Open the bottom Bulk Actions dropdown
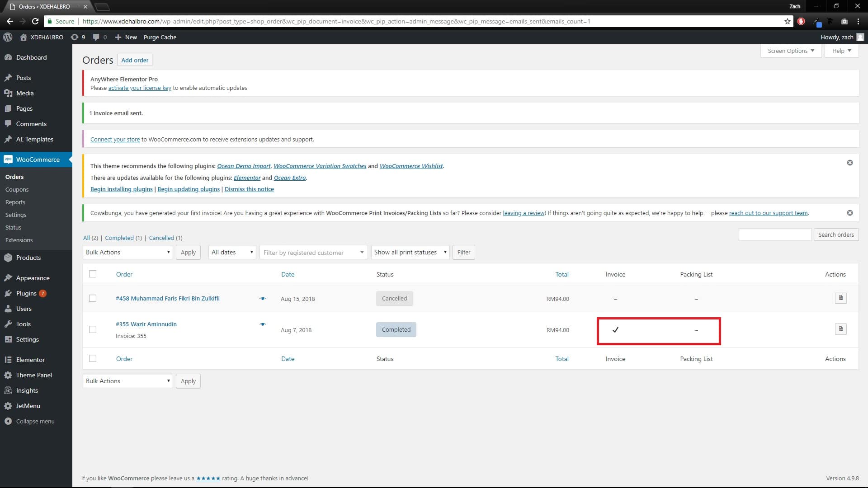This screenshot has height=488, width=868. click(x=128, y=381)
